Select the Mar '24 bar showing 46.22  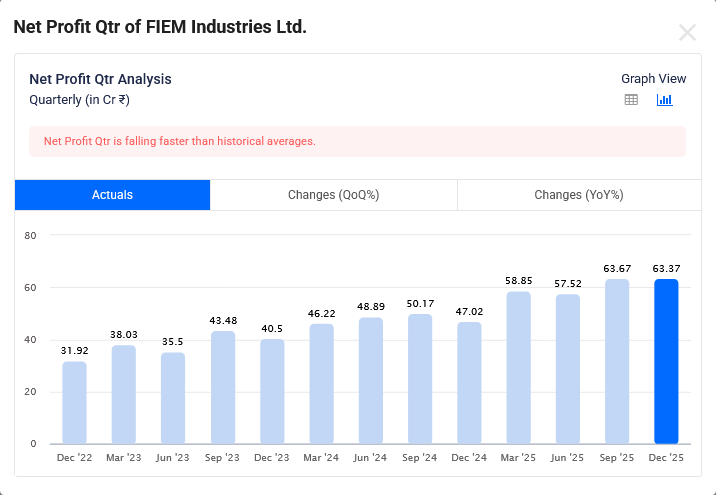pos(321,384)
